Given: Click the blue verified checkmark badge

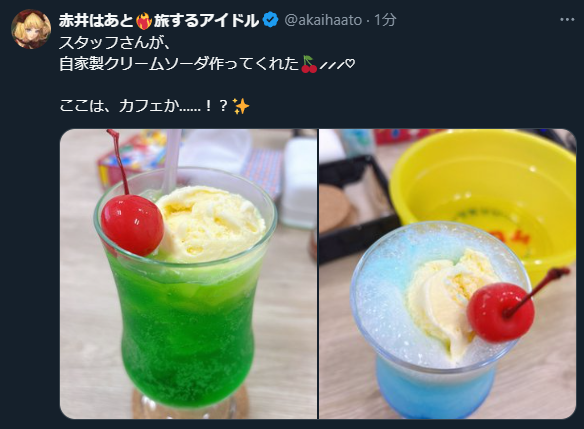Looking at the screenshot, I should pos(271,20).
